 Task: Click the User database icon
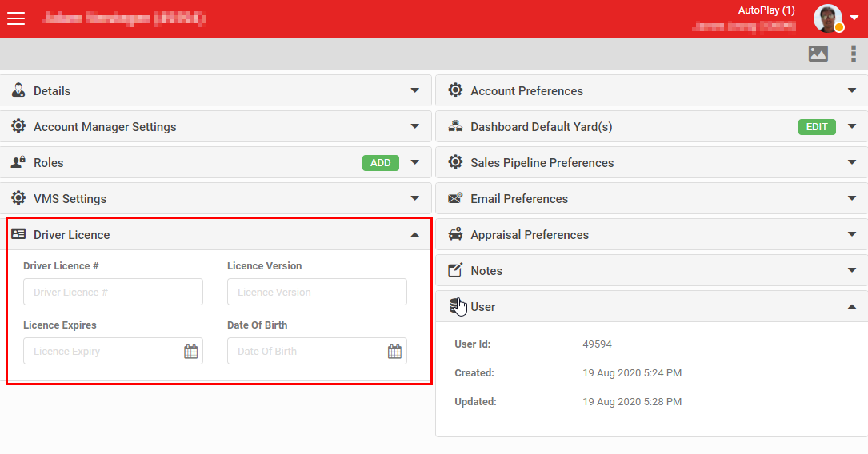455,306
